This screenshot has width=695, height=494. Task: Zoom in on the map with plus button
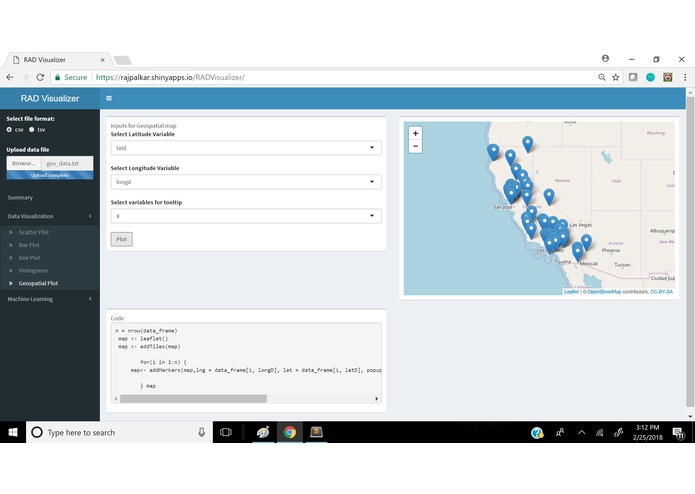415,133
